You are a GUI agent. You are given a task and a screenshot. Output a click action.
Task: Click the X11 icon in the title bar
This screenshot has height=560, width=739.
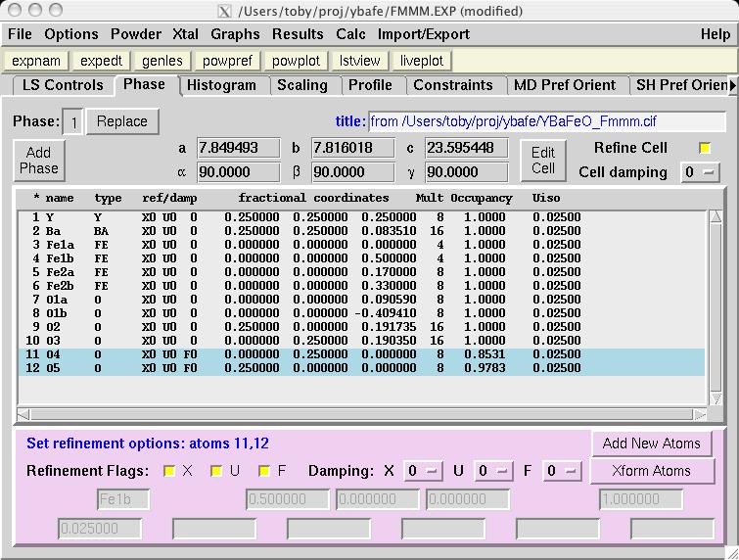pyautogui.click(x=225, y=11)
